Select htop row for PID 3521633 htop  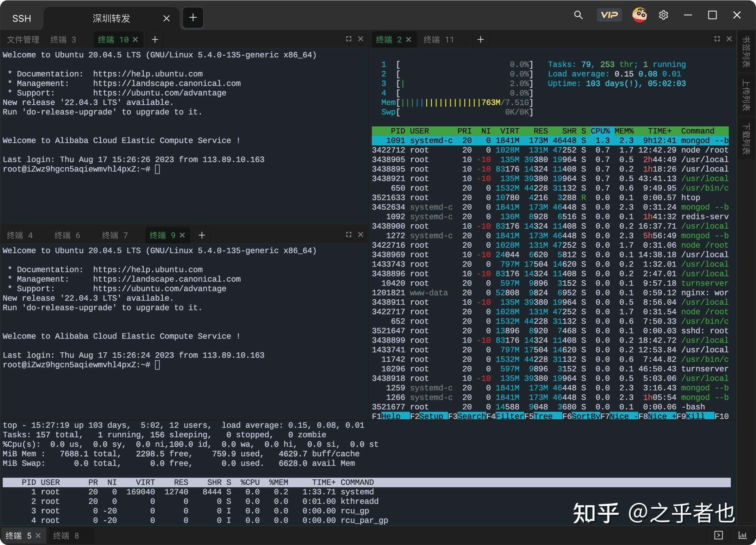(550, 197)
